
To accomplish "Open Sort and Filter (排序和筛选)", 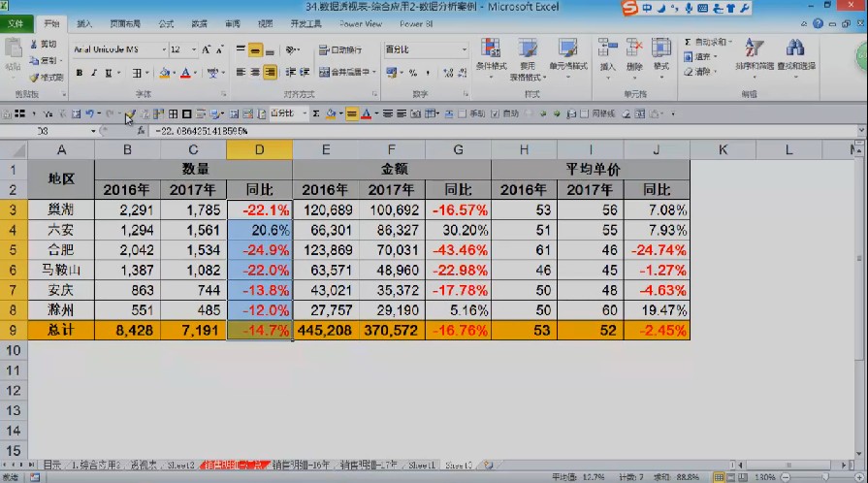I will click(x=755, y=57).
